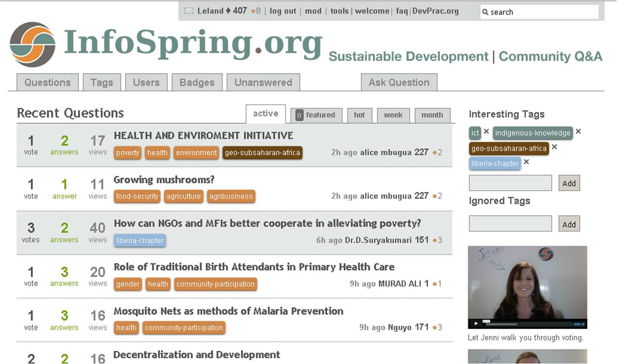
Task: Click health tag under Mosquito Nets question
Action: coord(126,328)
